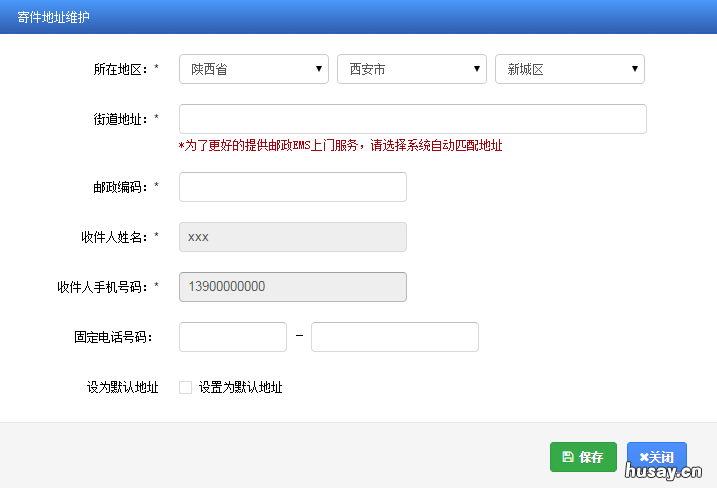Select the phone number field showing 13900000000
Screen dimensions: 717x488
pos(292,287)
